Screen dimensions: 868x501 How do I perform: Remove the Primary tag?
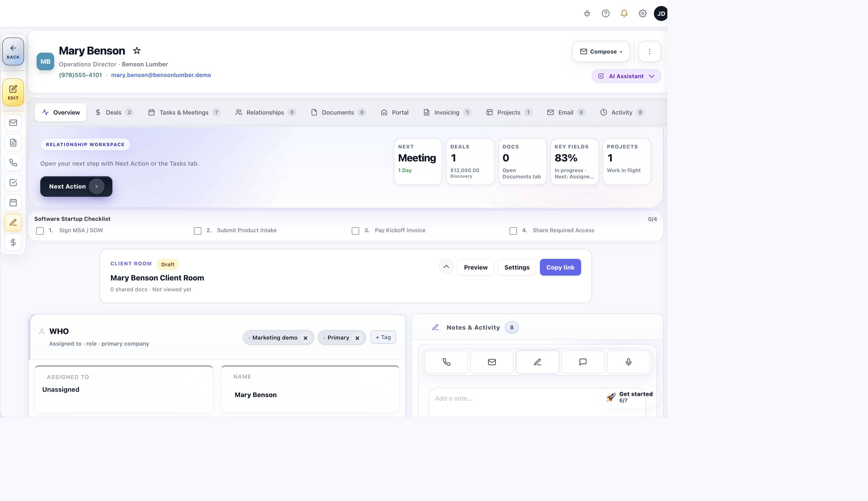[x=357, y=338]
